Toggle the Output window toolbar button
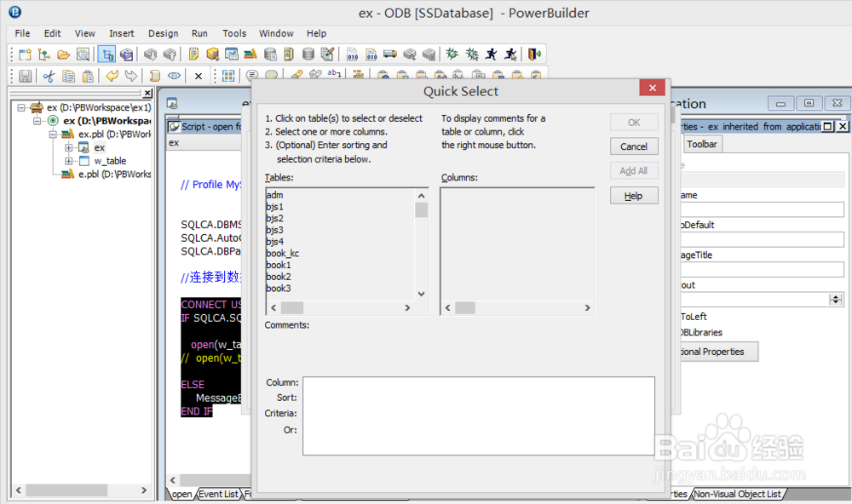Viewport: 852px width, 504px height. [127, 54]
